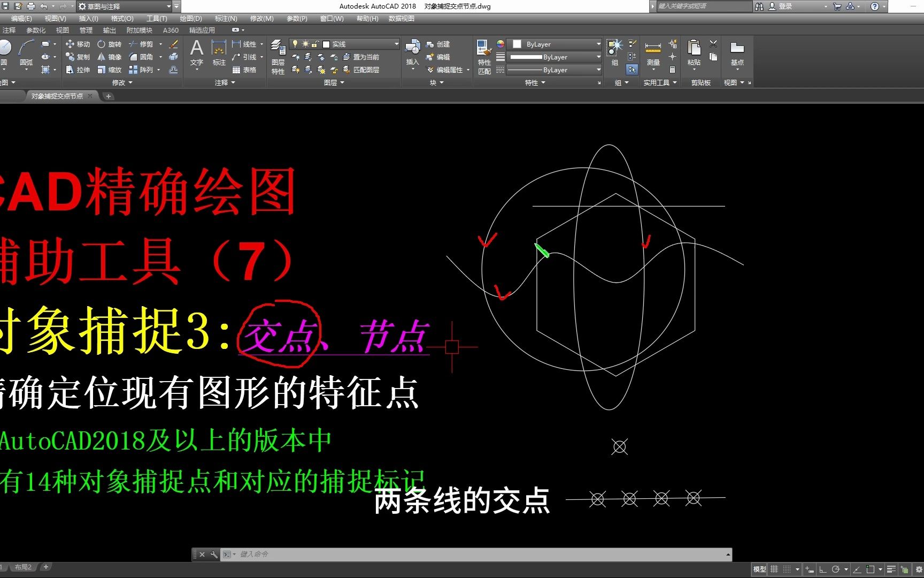Open the Layer Properties (图层特性) manager

[278, 56]
